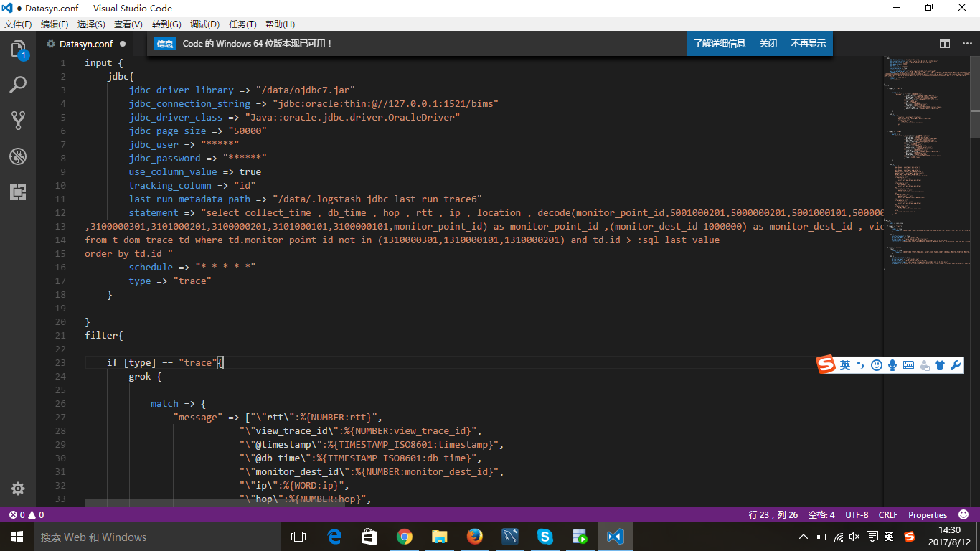Switch to Firefox on taskbar
The image size is (980, 551).
[475, 537]
